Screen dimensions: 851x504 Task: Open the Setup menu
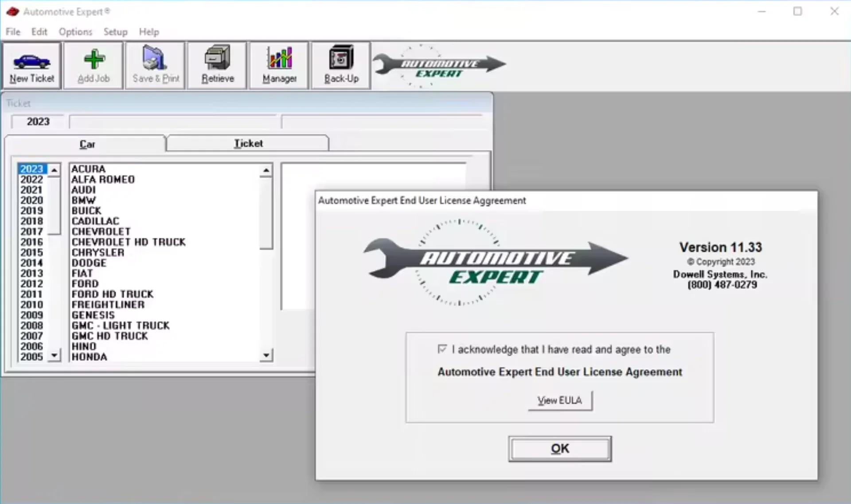tap(115, 31)
